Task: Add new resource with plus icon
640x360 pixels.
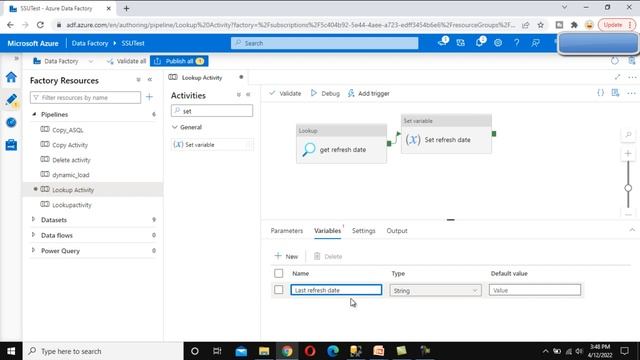Action: point(149,97)
